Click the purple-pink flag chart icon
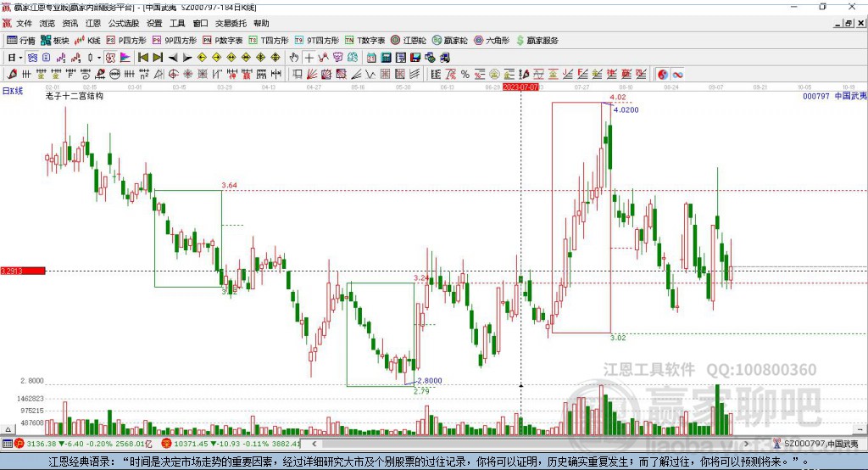 click(x=125, y=57)
